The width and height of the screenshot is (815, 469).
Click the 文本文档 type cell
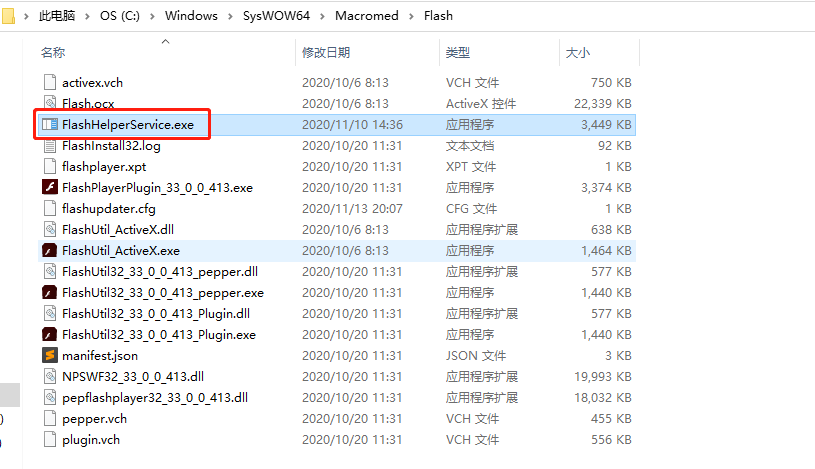[x=469, y=146]
